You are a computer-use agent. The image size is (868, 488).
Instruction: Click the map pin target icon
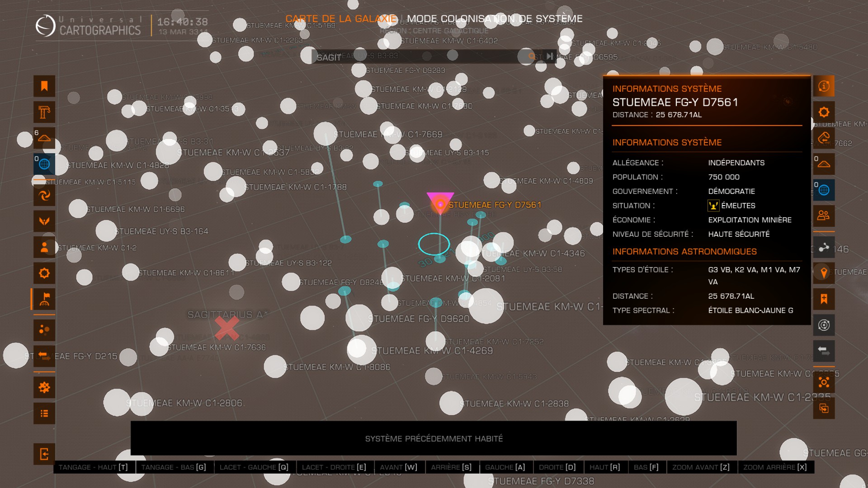(824, 273)
